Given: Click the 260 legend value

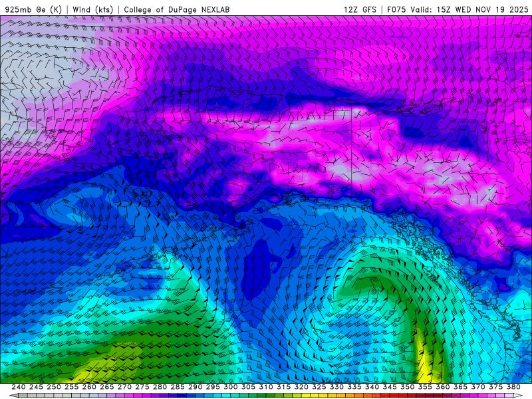Looking at the screenshot, I should point(89,387).
